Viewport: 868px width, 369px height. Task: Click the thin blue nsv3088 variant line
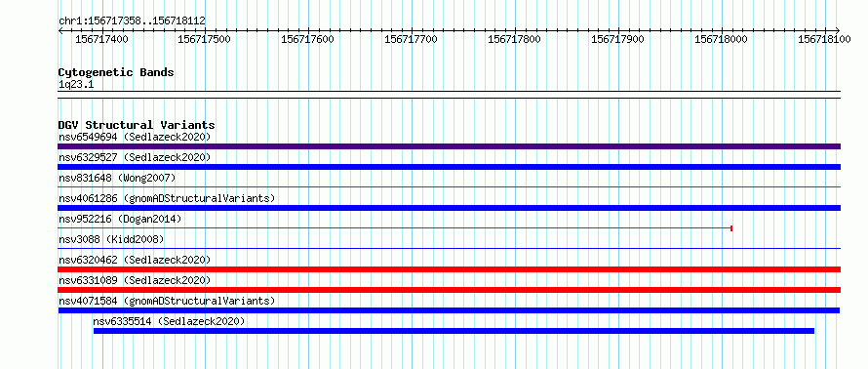tap(449, 249)
